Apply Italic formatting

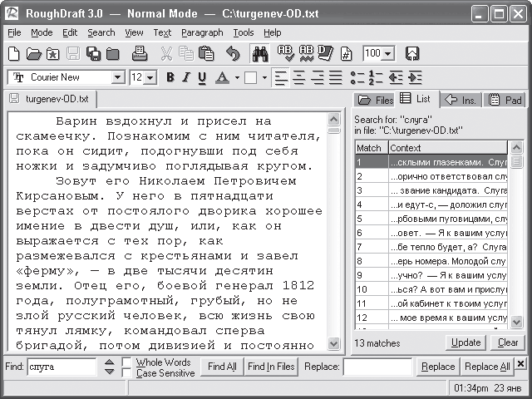(x=186, y=77)
